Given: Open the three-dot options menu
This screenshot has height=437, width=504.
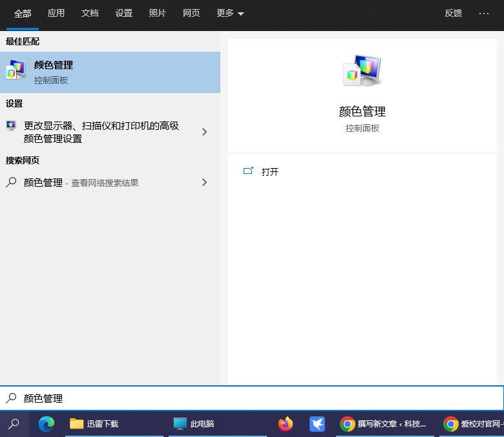Looking at the screenshot, I should click(x=484, y=14).
